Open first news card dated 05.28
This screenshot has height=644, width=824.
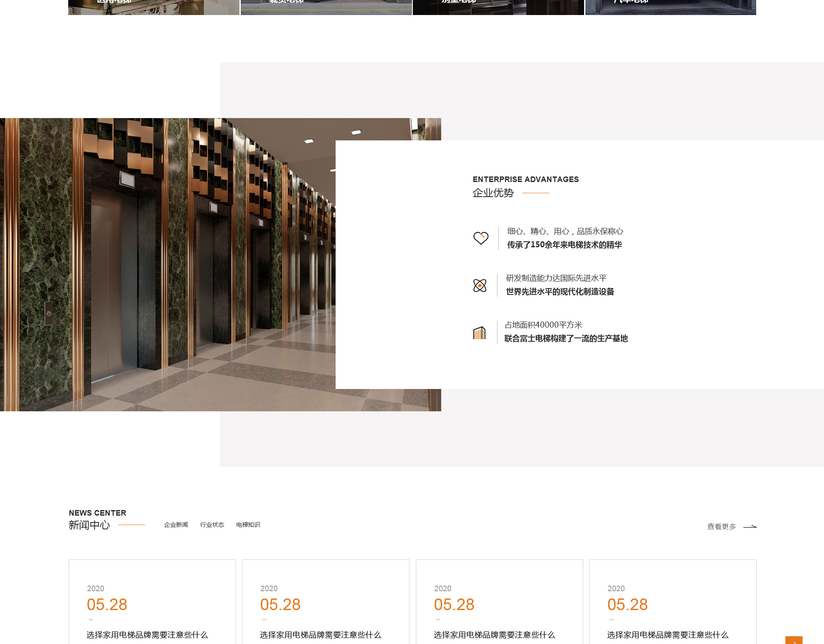[152, 605]
